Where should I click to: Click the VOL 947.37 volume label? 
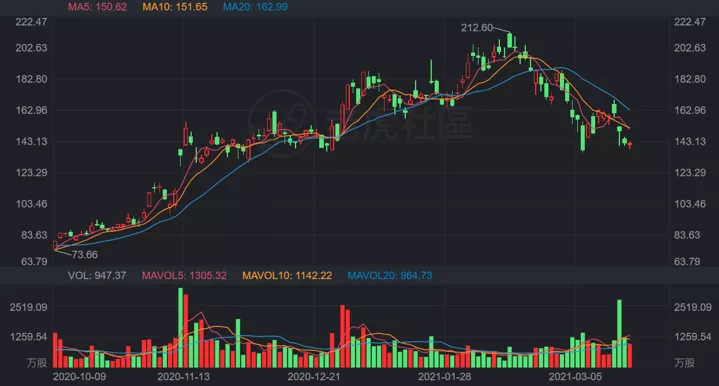pyautogui.click(x=97, y=276)
